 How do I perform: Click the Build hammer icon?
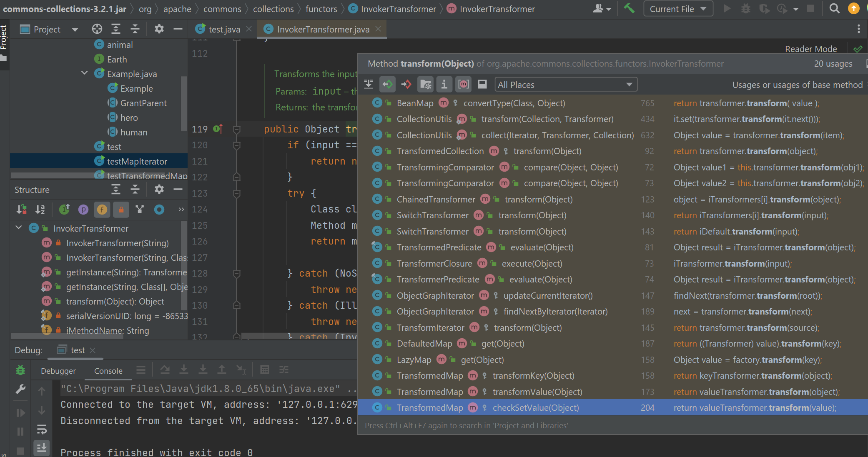[x=629, y=9]
